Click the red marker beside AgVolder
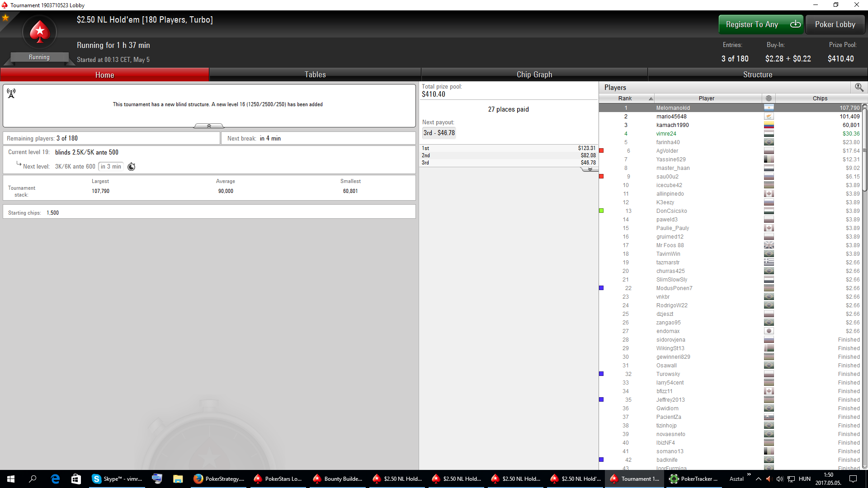The width and height of the screenshot is (868, 488). (x=601, y=150)
